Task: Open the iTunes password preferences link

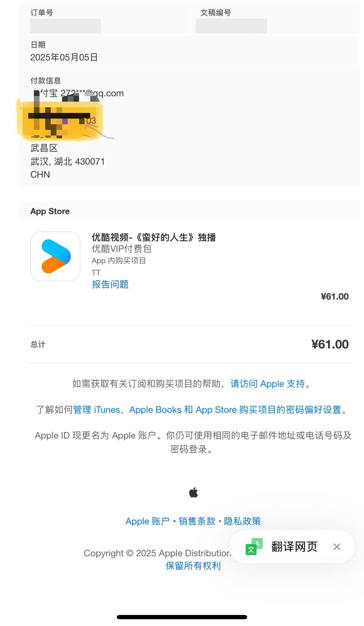Action: tap(207, 410)
